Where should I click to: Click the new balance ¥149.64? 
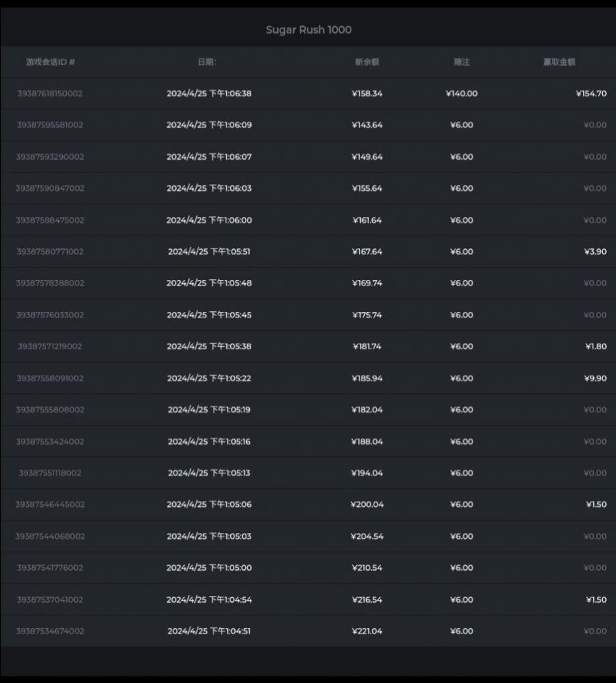(367, 157)
